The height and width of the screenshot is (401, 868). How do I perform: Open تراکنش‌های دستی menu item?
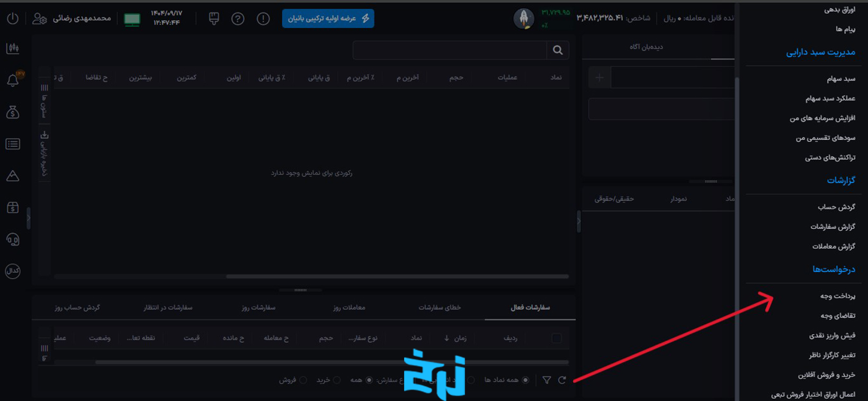[x=830, y=157]
